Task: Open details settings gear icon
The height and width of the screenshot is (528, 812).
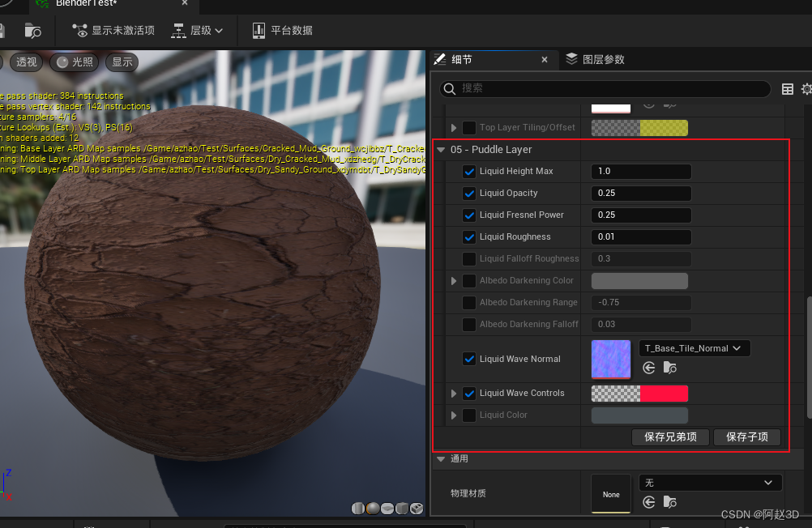Action: 806,89
